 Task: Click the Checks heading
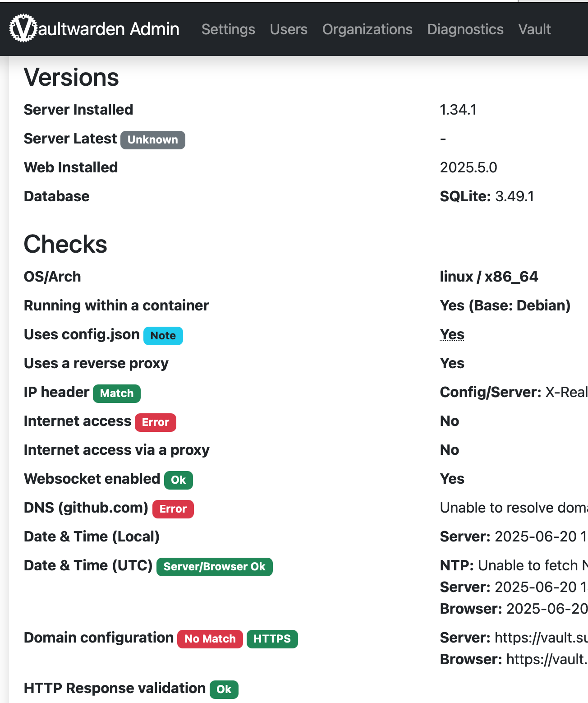coord(65,244)
